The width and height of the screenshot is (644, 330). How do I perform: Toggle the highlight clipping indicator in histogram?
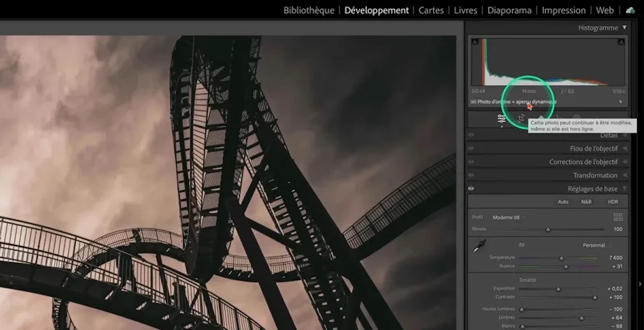621,42
